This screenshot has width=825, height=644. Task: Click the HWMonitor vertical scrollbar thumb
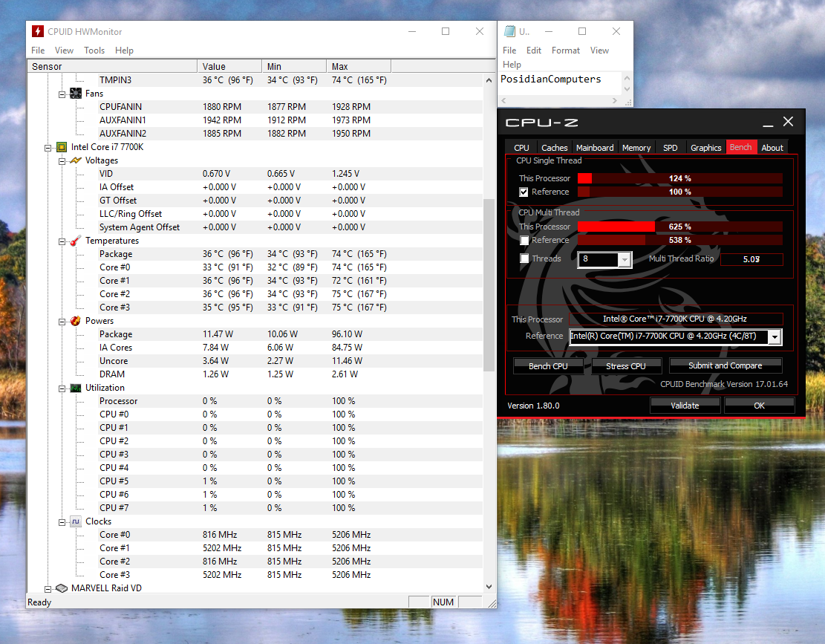489,284
